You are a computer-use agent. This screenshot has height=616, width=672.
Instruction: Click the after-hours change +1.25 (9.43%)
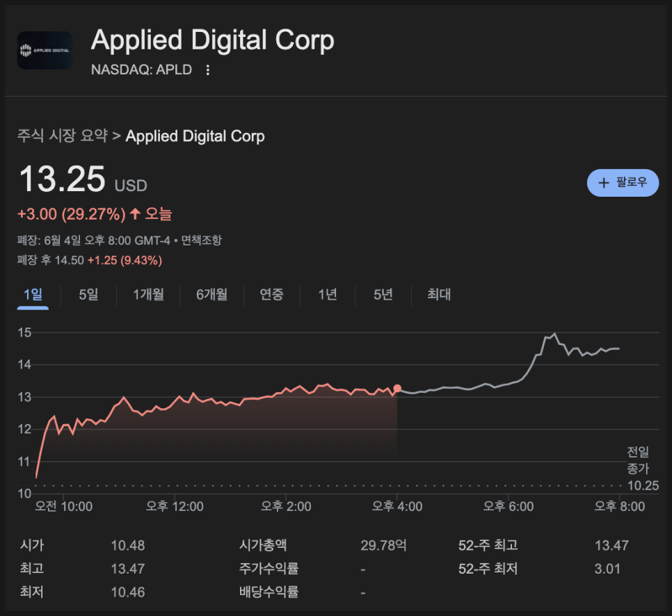coord(125,261)
